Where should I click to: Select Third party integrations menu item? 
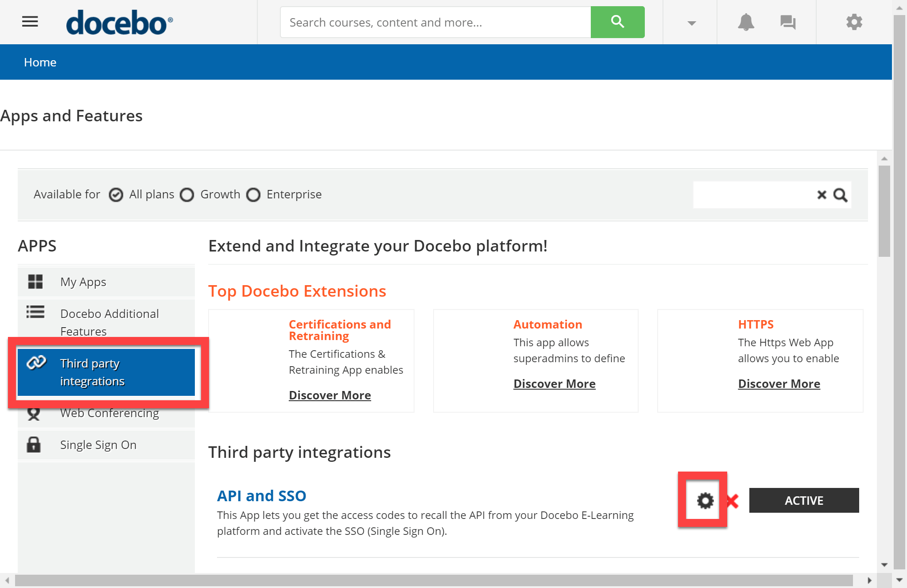click(x=106, y=372)
